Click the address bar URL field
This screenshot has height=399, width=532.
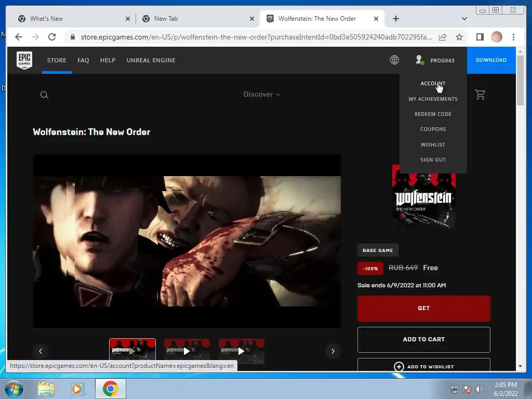point(256,37)
